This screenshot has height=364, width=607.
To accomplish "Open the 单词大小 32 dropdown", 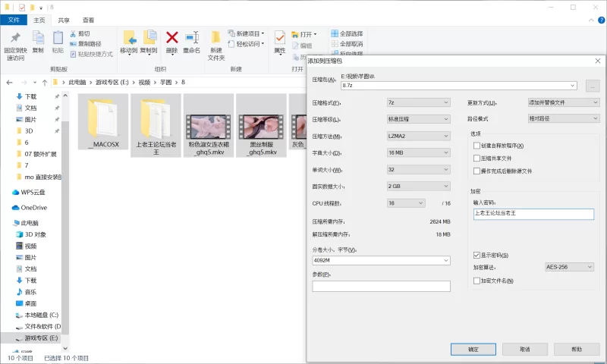I will pyautogui.click(x=419, y=169).
